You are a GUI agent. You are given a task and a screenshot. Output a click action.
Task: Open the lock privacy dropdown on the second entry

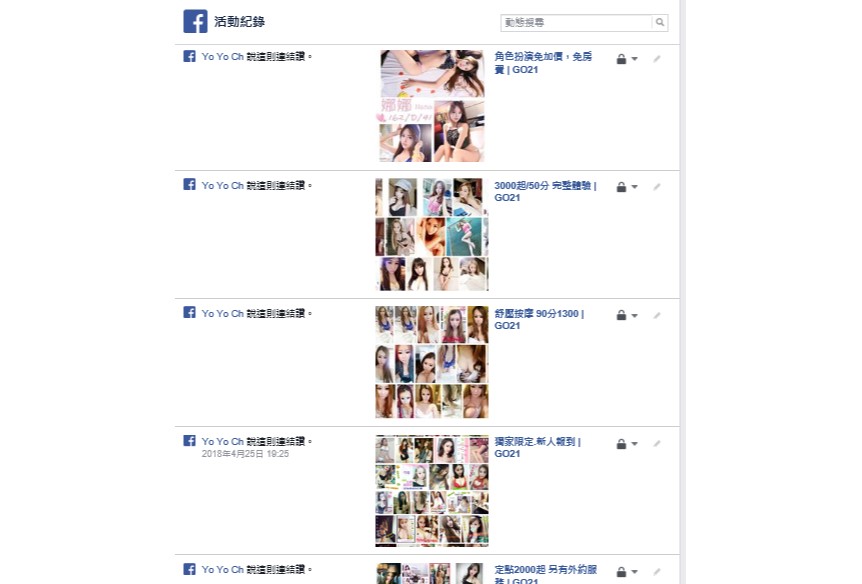(x=627, y=187)
